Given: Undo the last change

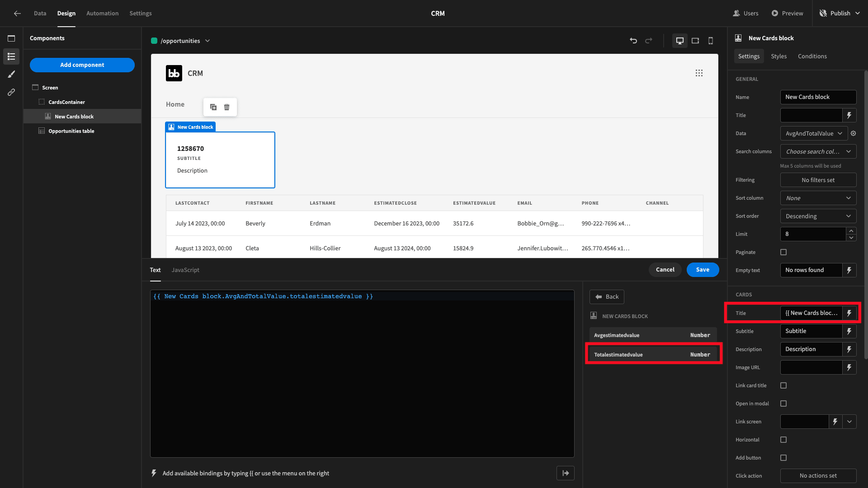Looking at the screenshot, I should coord(633,41).
